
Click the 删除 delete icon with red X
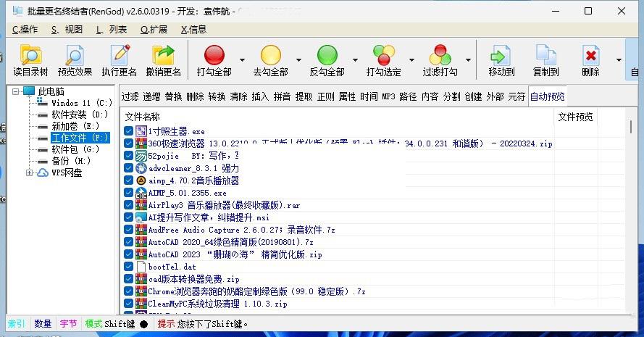[590, 56]
